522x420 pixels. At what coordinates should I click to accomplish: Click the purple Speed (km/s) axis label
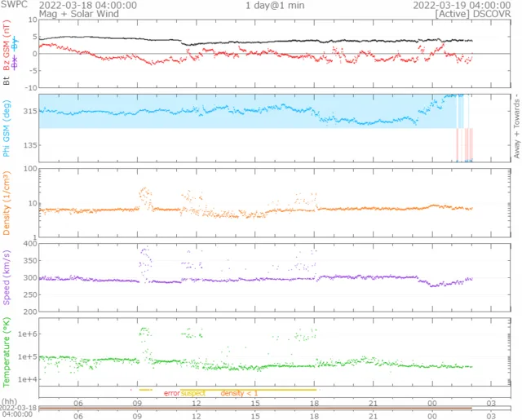pos(7,277)
